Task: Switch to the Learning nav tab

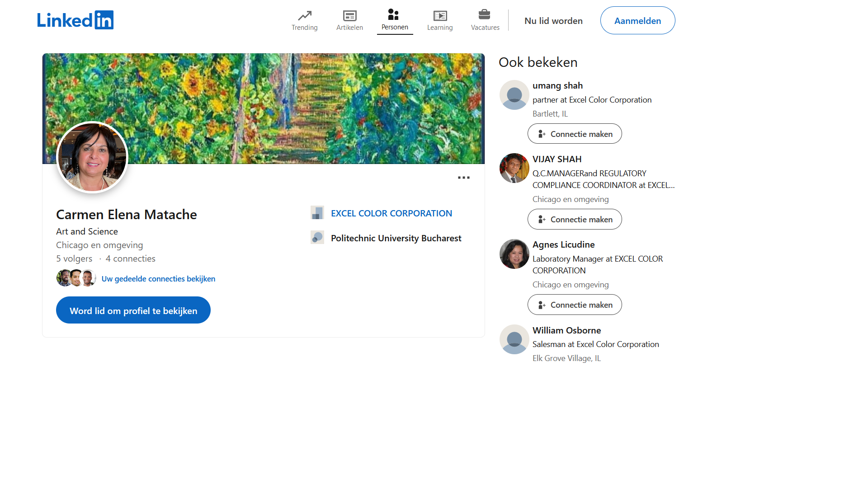Action: click(440, 21)
